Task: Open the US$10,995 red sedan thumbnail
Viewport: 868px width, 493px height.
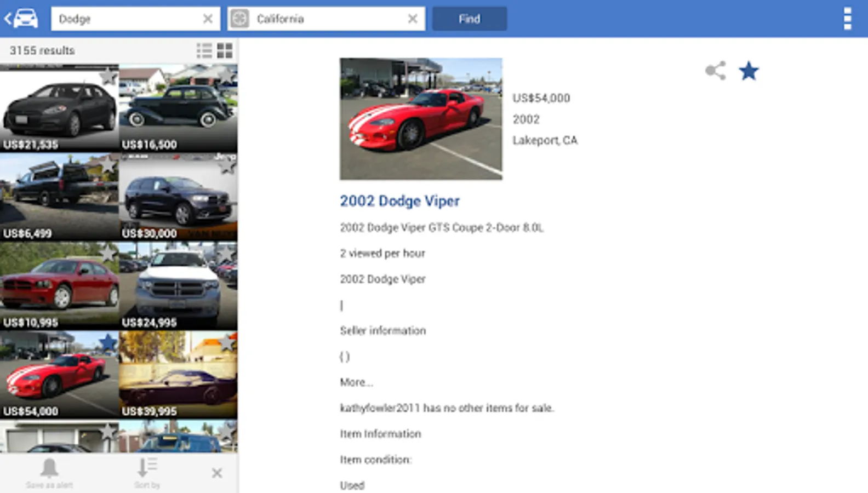Action: pyautogui.click(x=59, y=285)
